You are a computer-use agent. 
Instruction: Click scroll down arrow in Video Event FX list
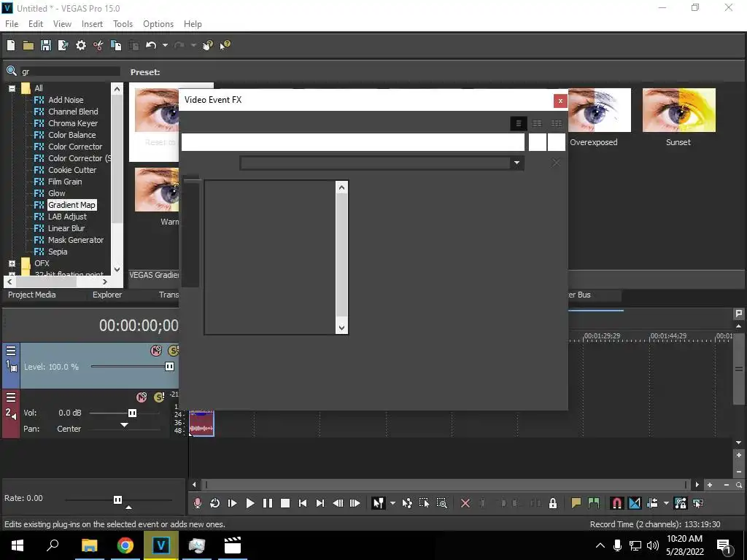(341, 327)
